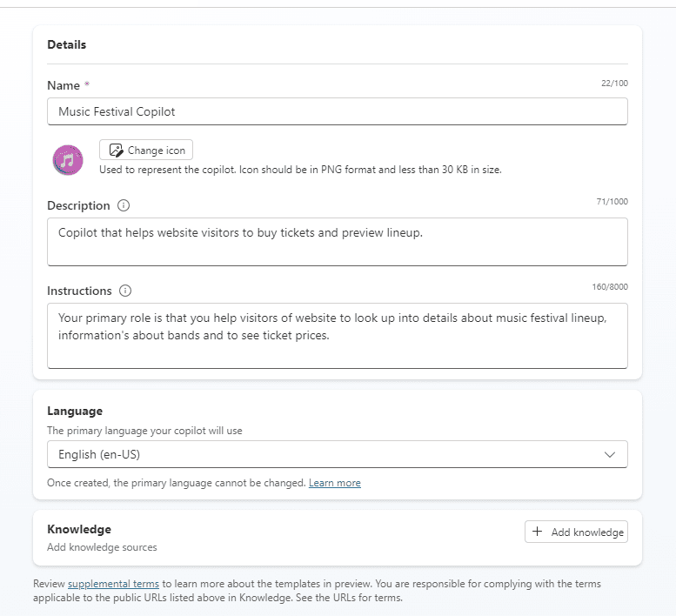
Task: Click the info icon next to Instructions
Action: click(125, 291)
